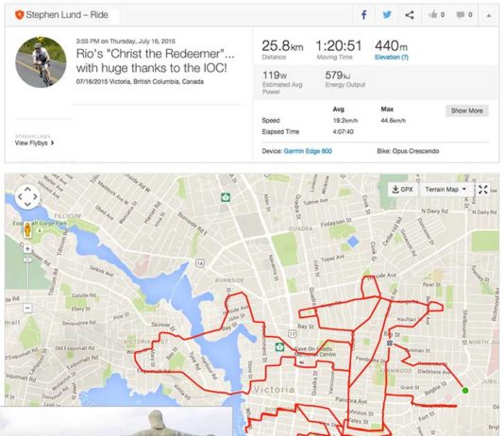This screenshot has height=436, width=504.
Task: Open the Terrain Map dropdown
Action: 445,190
